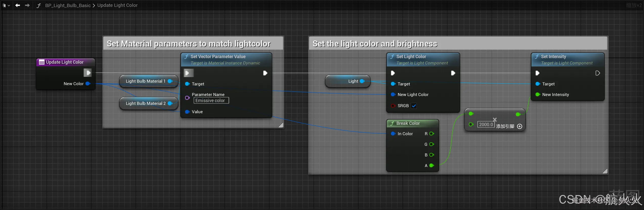Click Set Light Color exec output pin

point(453,73)
